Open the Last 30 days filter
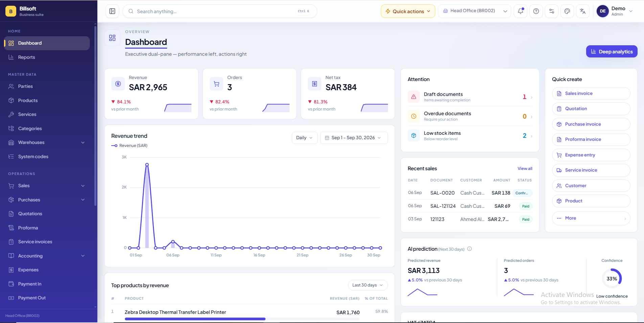 pyautogui.click(x=368, y=285)
